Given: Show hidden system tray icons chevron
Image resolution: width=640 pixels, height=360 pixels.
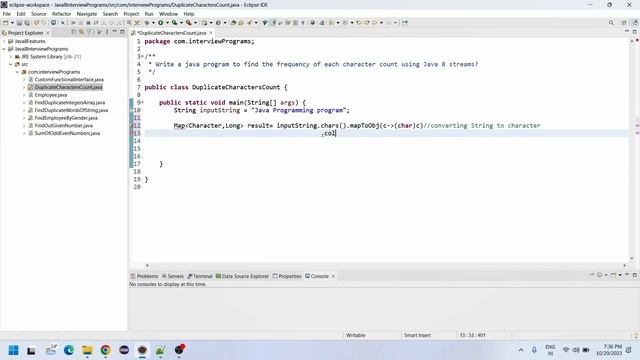Looking at the screenshot, I should click(521, 350).
